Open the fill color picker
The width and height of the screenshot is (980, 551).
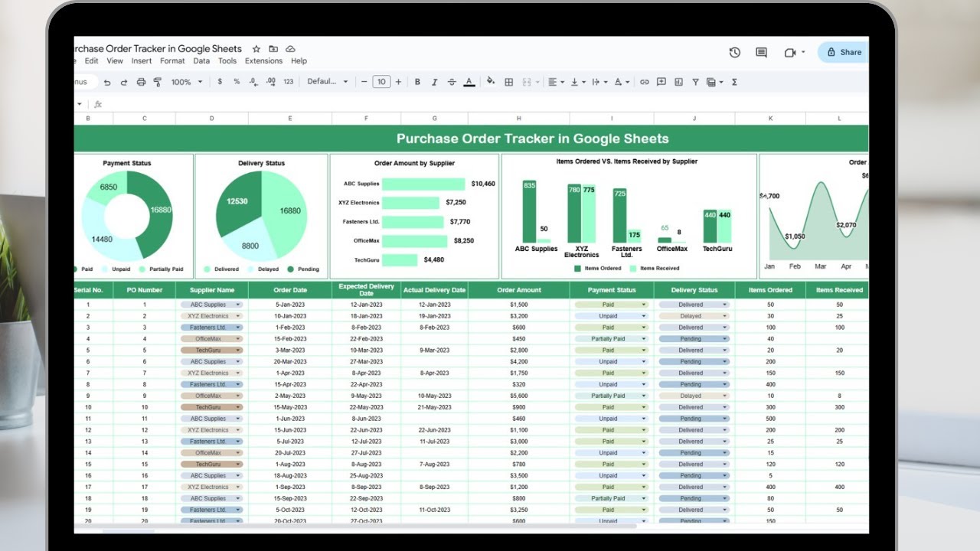coord(491,82)
